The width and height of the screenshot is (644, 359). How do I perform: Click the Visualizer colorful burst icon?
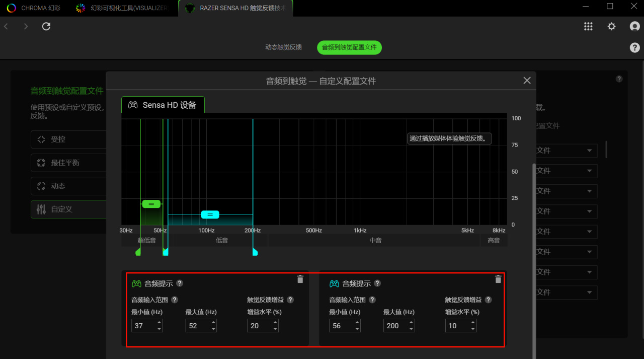point(80,8)
